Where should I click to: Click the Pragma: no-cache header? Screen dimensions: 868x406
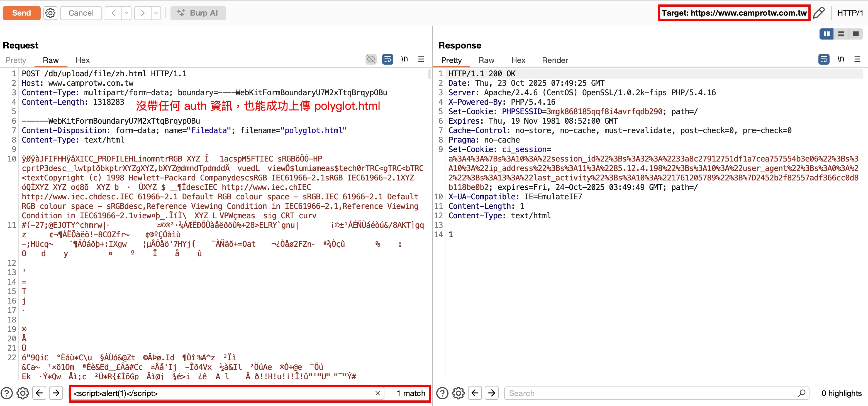coord(484,140)
